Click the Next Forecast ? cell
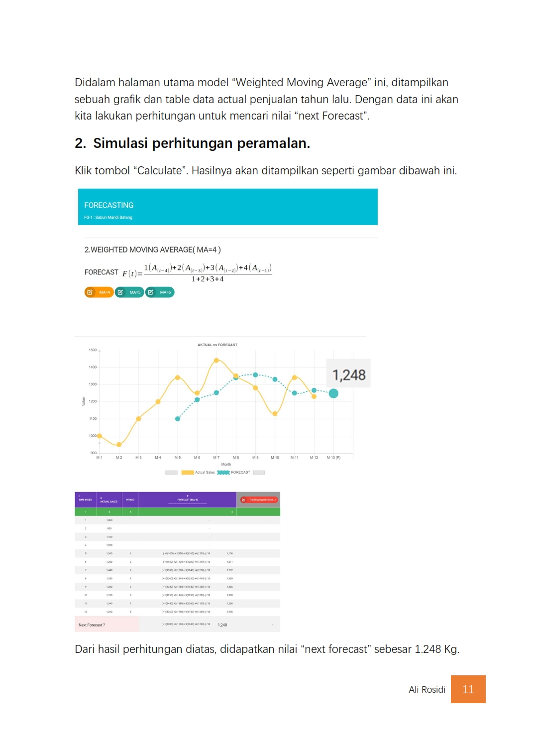This screenshot has width=535, height=756. (x=92, y=625)
